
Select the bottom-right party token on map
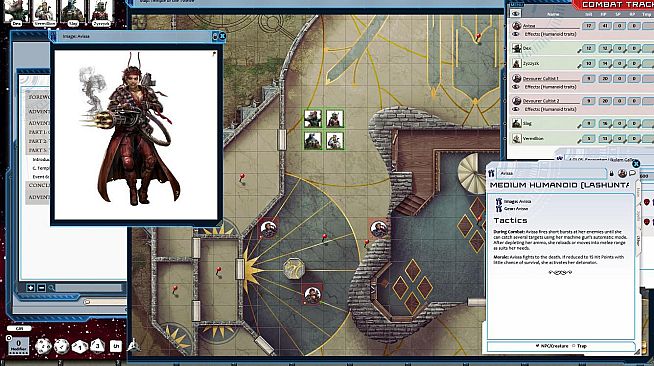pos(335,140)
